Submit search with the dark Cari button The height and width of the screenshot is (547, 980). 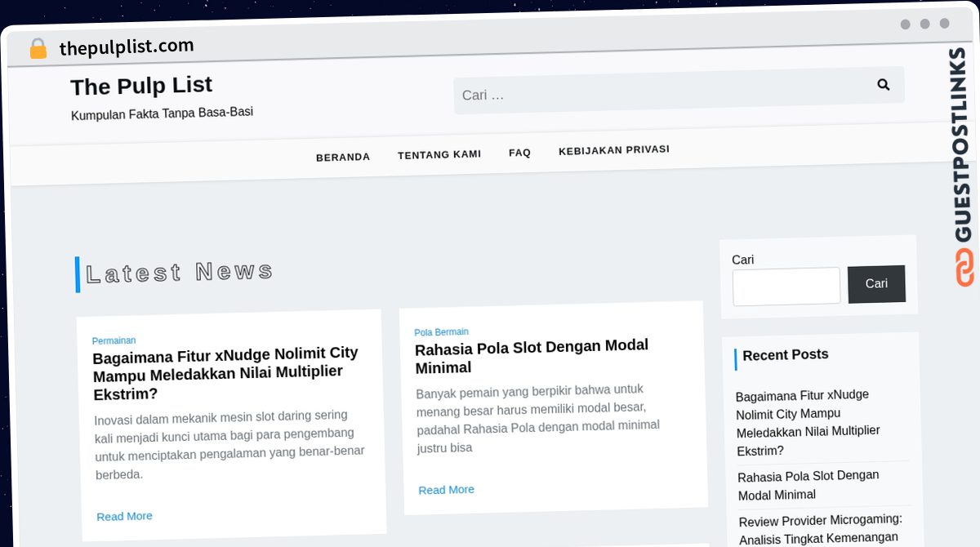click(x=876, y=283)
